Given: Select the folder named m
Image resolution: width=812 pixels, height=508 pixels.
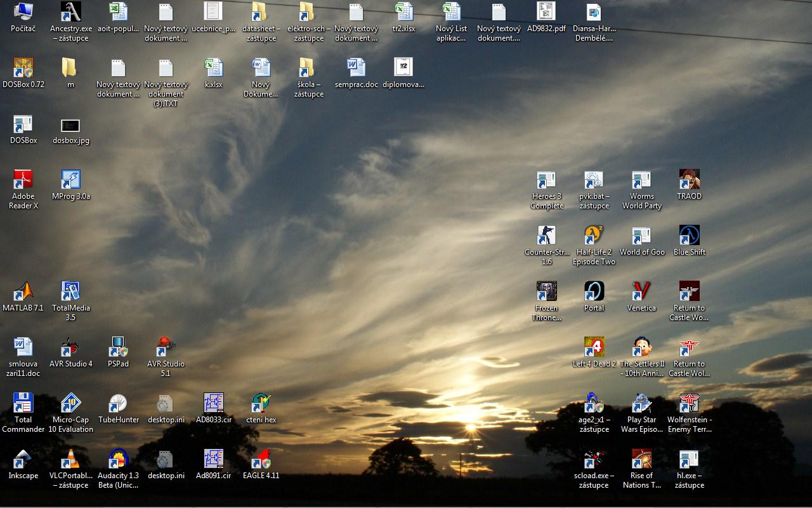Looking at the screenshot, I should pyautogui.click(x=70, y=68).
